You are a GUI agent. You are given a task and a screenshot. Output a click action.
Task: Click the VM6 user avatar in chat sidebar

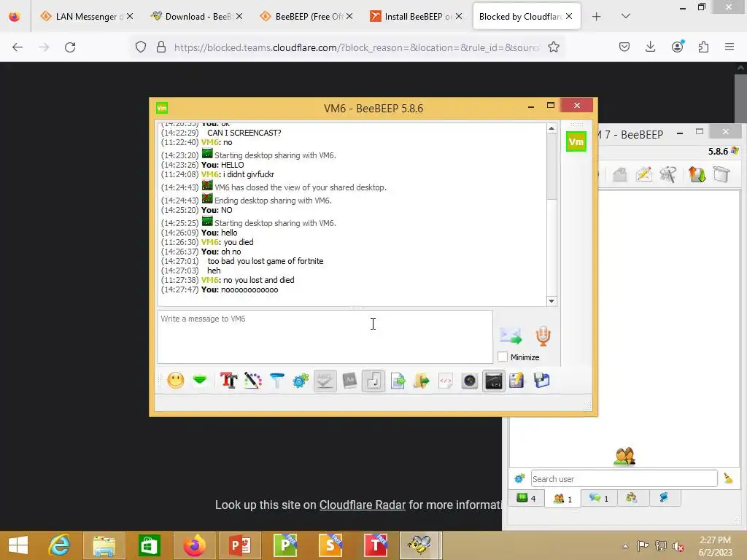(x=576, y=142)
